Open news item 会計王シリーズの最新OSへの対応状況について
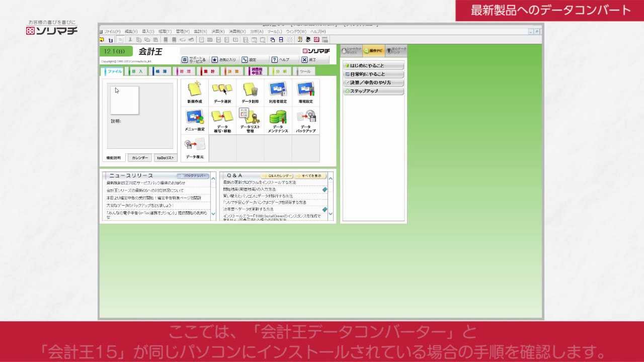Viewport: 644px width, 362px height. (145, 191)
